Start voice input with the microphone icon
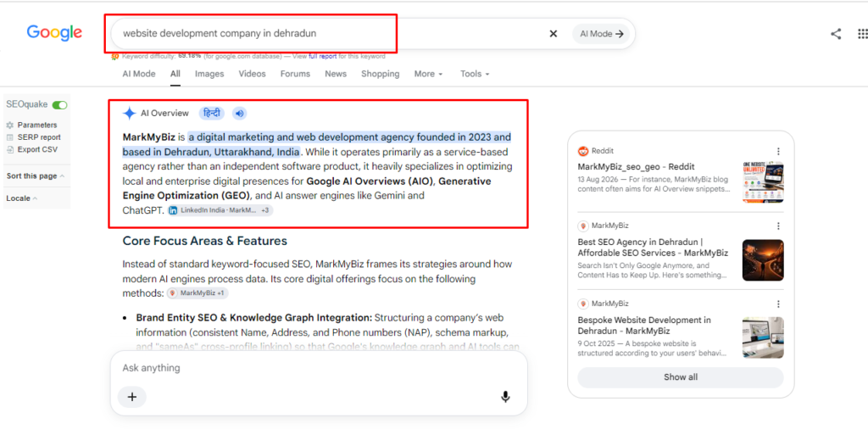The width and height of the screenshot is (868, 435). [x=505, y=397]
